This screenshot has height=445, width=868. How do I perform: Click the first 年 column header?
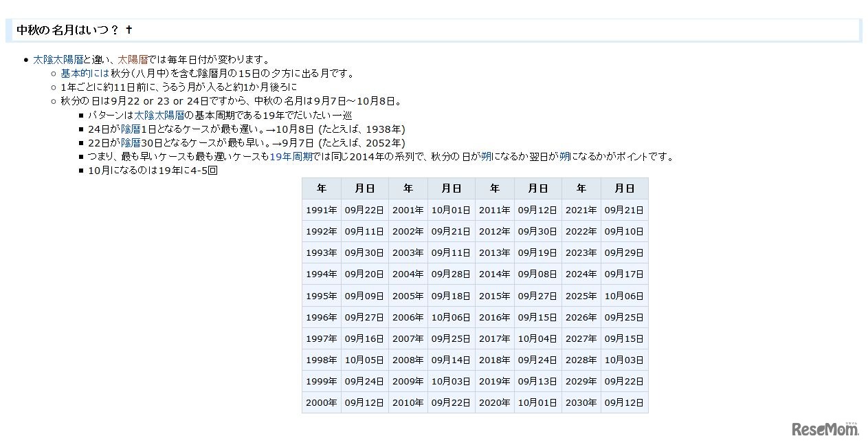point(321,188)
